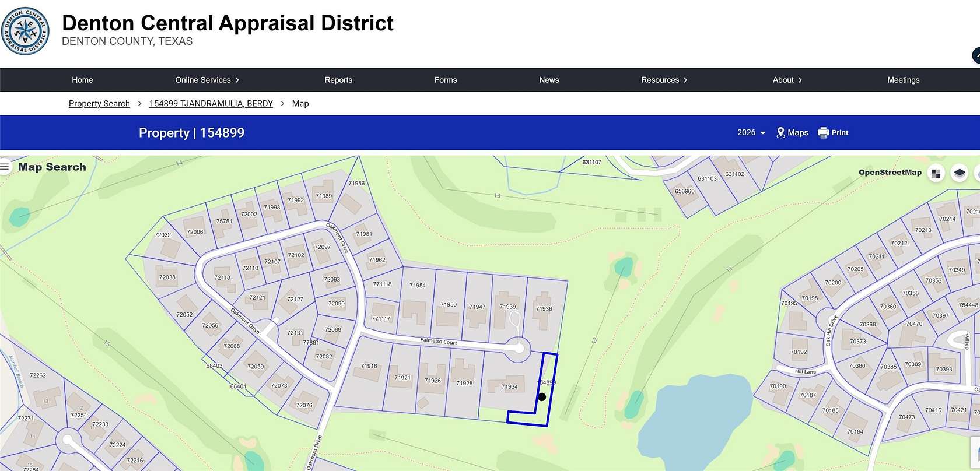Open the News menu item

[x=549, y=80]
